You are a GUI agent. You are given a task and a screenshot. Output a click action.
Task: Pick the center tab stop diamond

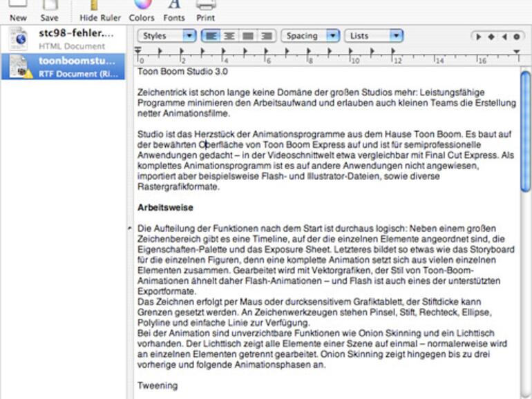(491, 37)
